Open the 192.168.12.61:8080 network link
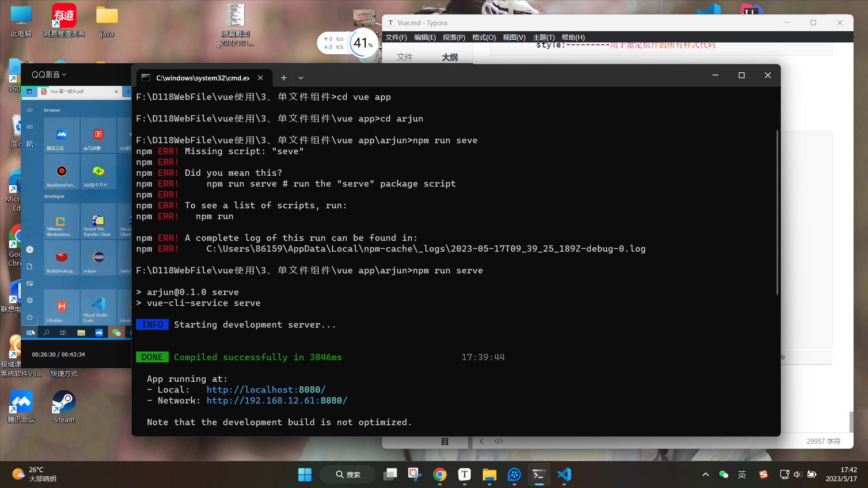 (277, 400)
